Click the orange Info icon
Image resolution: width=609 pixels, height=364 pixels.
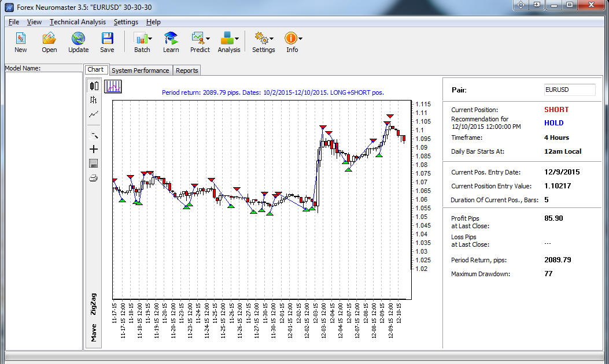point(290,39)
